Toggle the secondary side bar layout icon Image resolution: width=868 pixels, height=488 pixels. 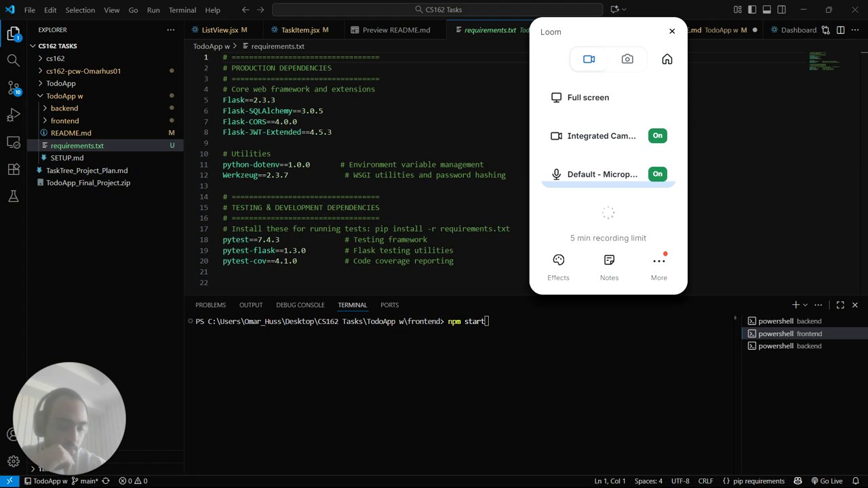(x=782, y=10)
